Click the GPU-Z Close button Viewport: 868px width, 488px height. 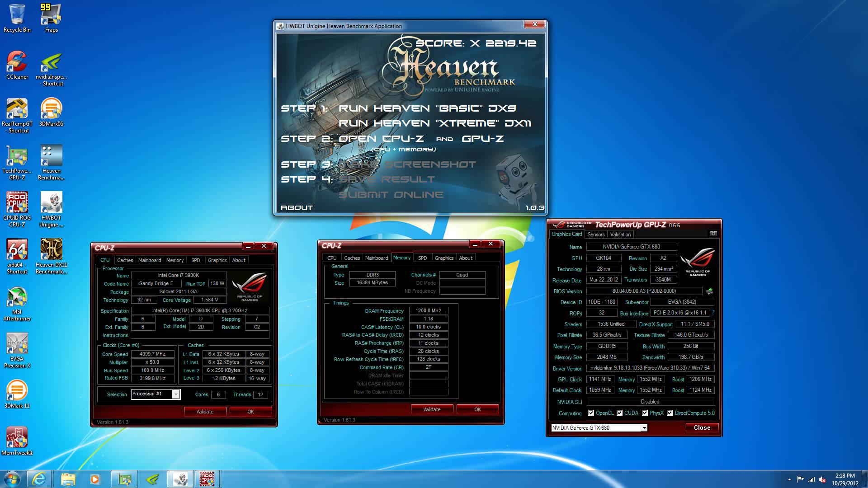coord(702,427)
